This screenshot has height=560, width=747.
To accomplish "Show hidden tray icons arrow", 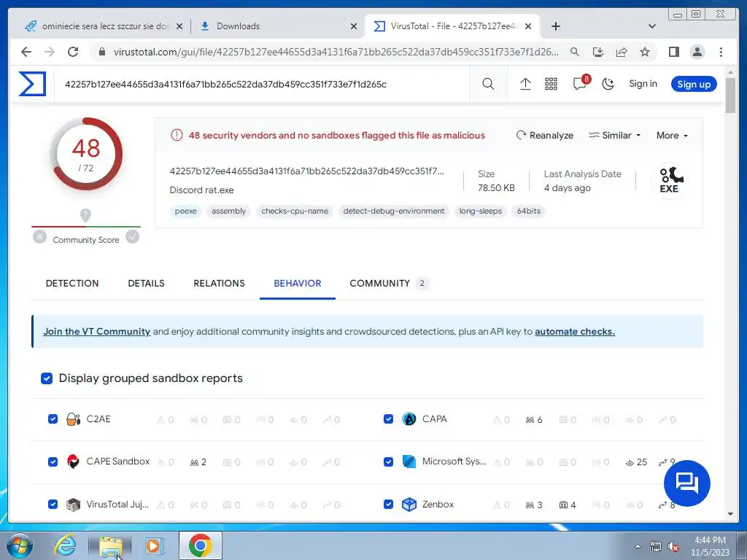I will click(x=638, y=547).
